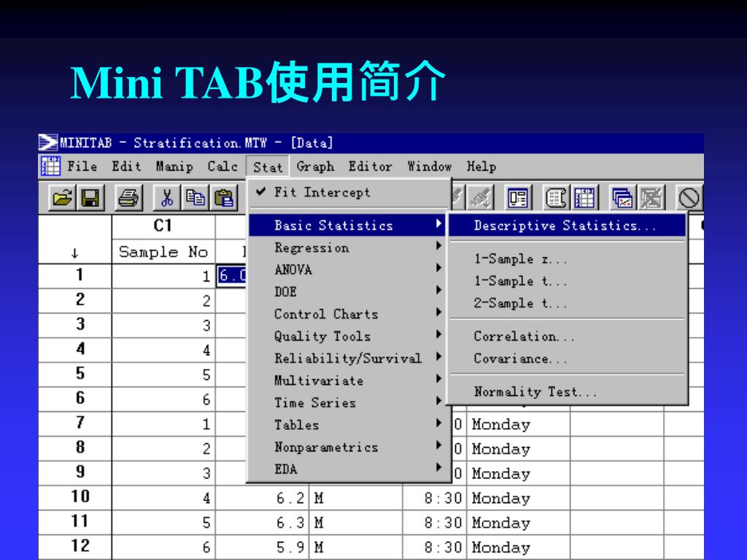
Task: Select row header 12
Action: pos(75,546)
